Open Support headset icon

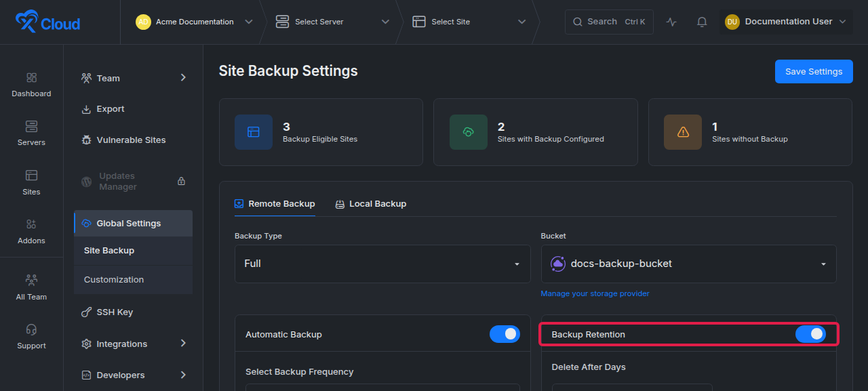coord(31,330)
